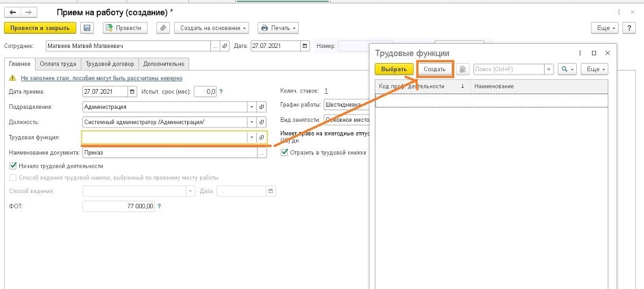The image size is (644, 289).
Task: Go back with the left arrow
Action: 12,12
